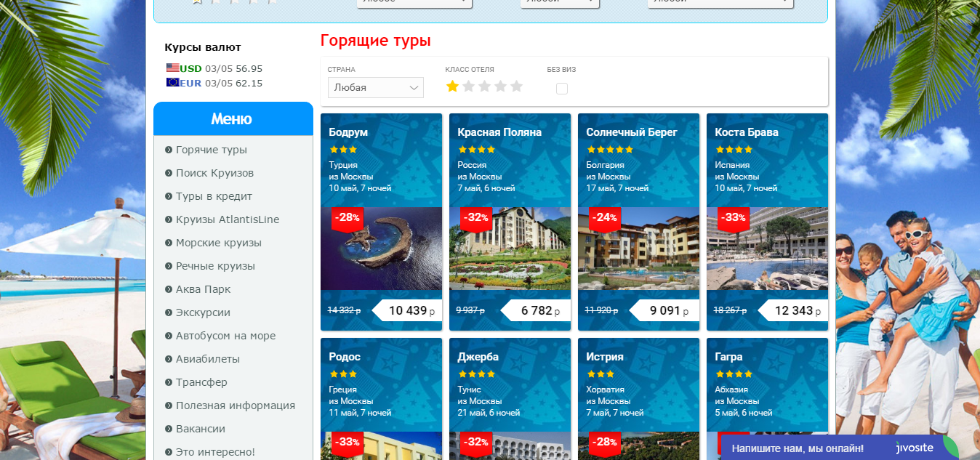Click the 9 091 р price tag
The height and width of the screenshot is (460, 980).
click(664, 310)
